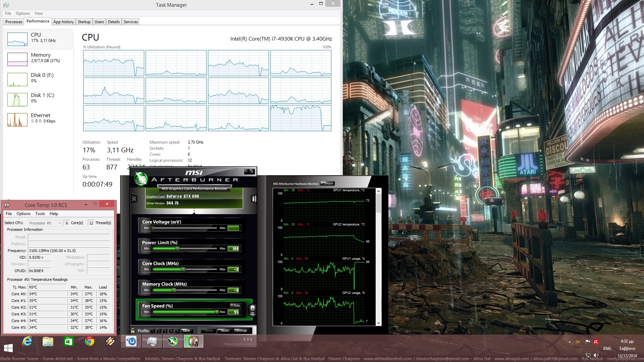The height and width of the screenshot is (362, 644).
Task: Open MSI Afterburner information panel icon
Action: point(254,199)
